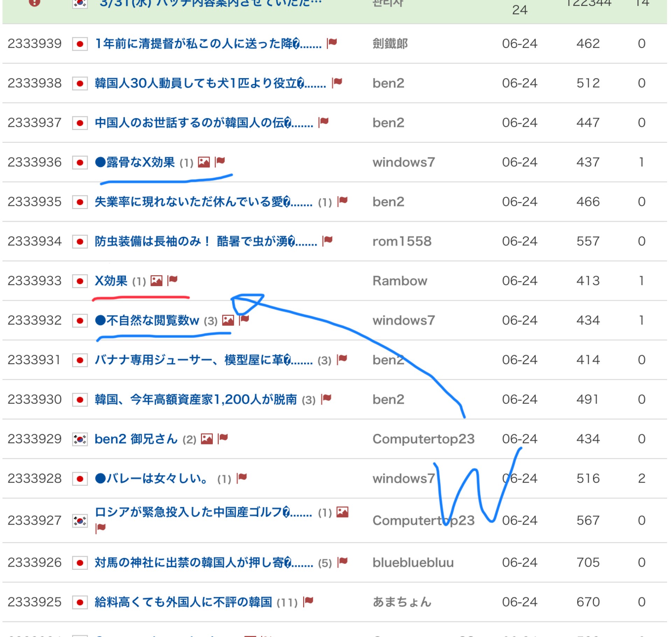Select author ben2 on post 2333938
672x637 pixels.
pyautogui.click(x=388, y=83)
